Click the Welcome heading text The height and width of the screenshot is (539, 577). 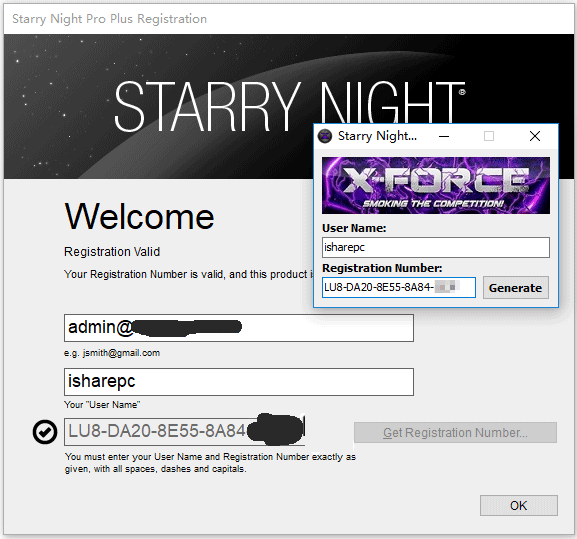pyautogui.click(x=139, y=216)
